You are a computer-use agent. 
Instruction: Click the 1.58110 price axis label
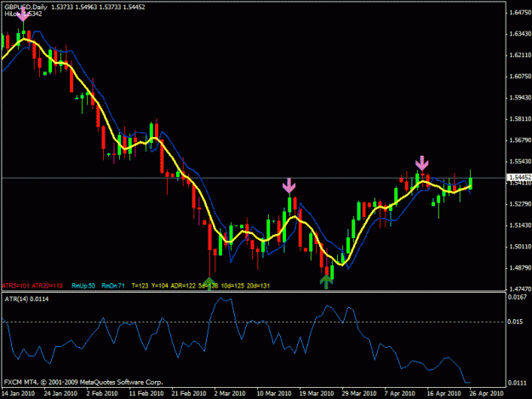519,119
